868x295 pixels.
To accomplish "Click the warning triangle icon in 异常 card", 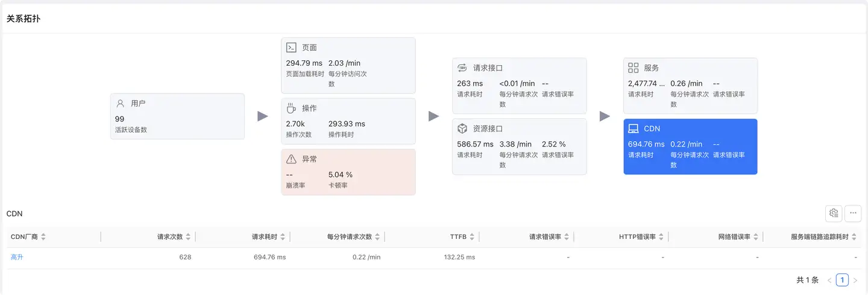I will (291, 159).
